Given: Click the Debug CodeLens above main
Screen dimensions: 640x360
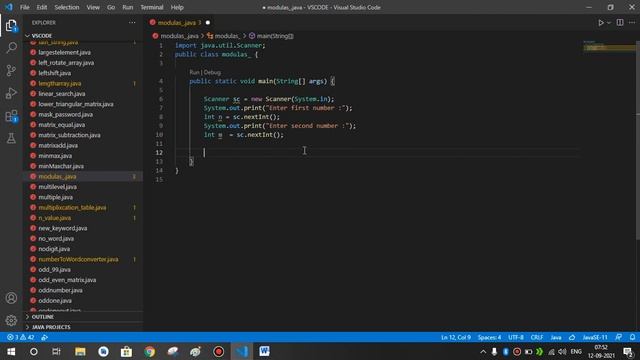Looking at the screenshot, I should click(x=212, y=72).
